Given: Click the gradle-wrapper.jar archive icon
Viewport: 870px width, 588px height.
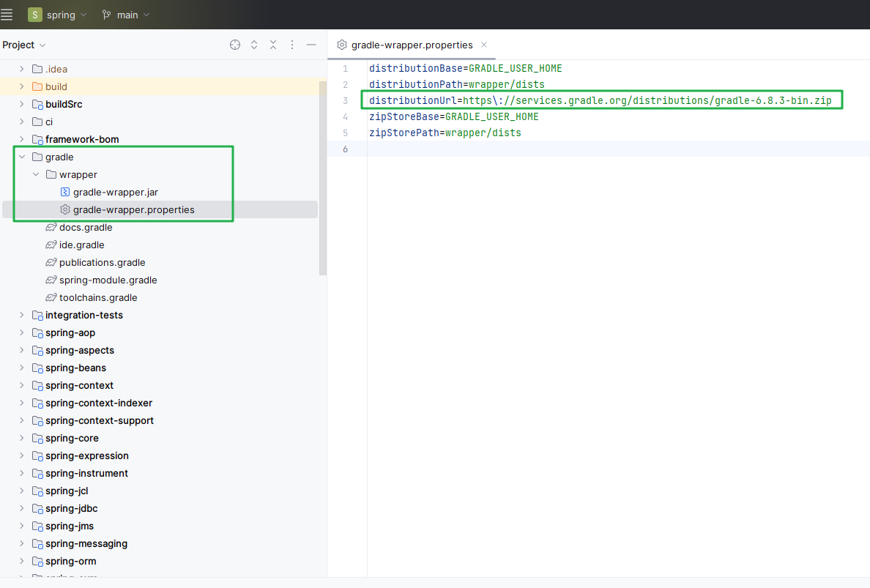Looking at the screenshot, I should point(65,192).
